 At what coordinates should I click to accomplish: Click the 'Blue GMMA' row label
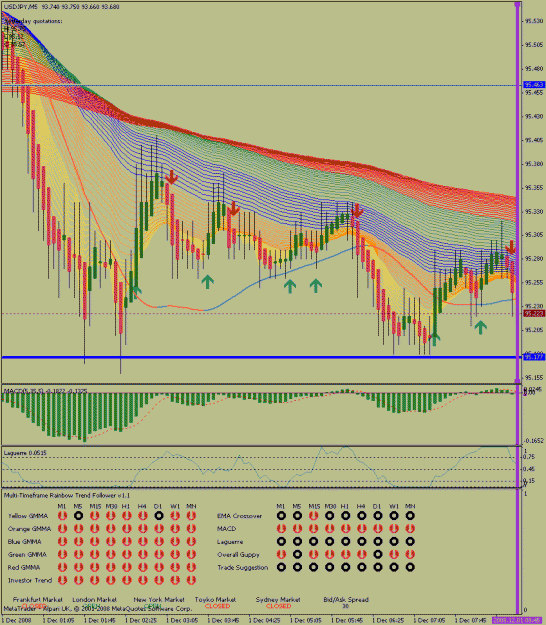tap(24, 542)
